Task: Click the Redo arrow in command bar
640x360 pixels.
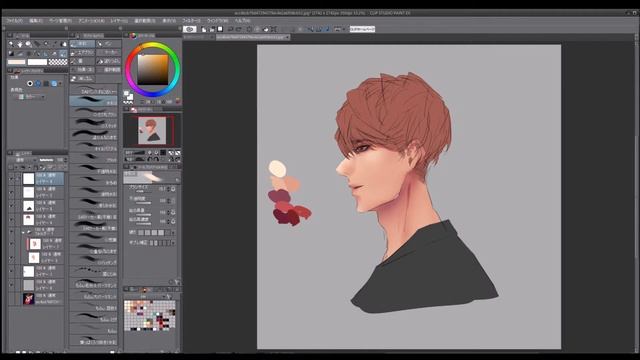Action: tap(239, 29)
